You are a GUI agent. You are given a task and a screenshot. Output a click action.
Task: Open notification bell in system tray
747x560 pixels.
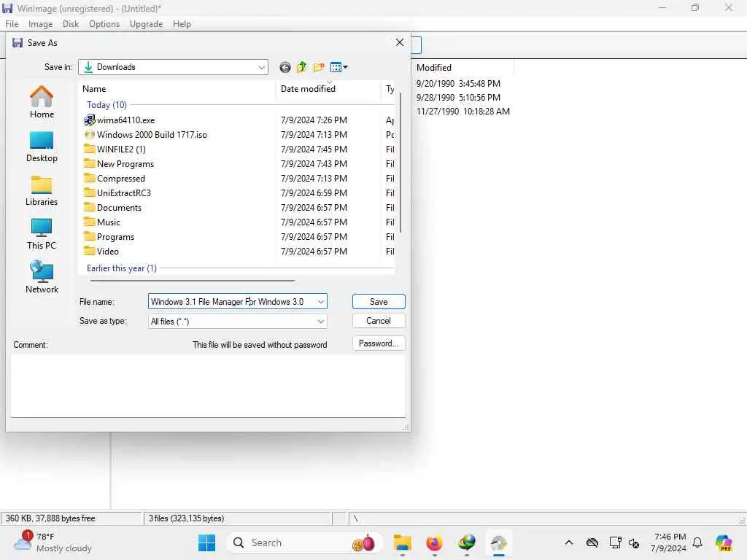(697, 542)
